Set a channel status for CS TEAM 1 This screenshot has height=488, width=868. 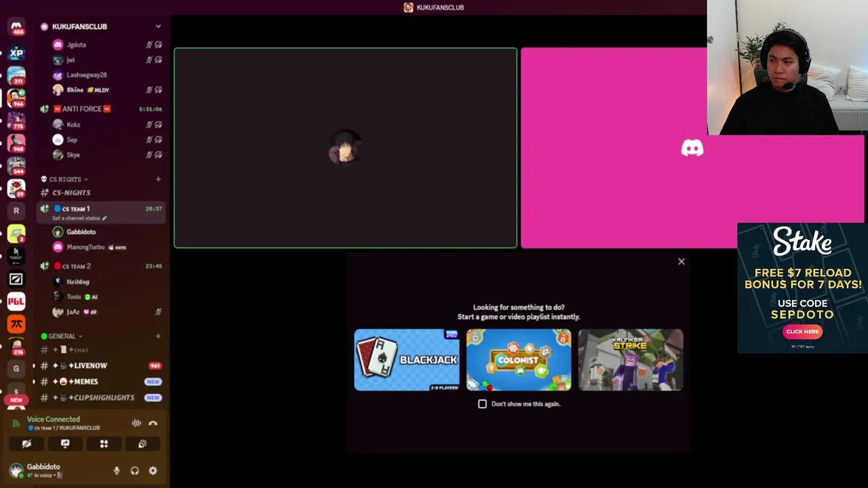coord(79,218)
